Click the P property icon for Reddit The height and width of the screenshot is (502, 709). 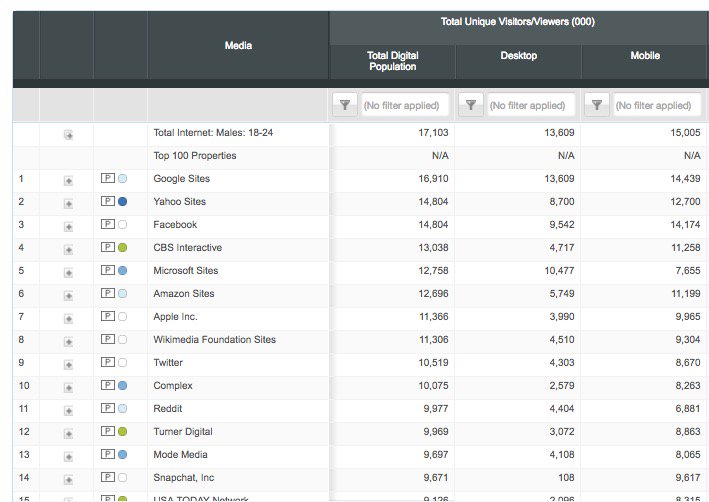click(x=108, y=408)
